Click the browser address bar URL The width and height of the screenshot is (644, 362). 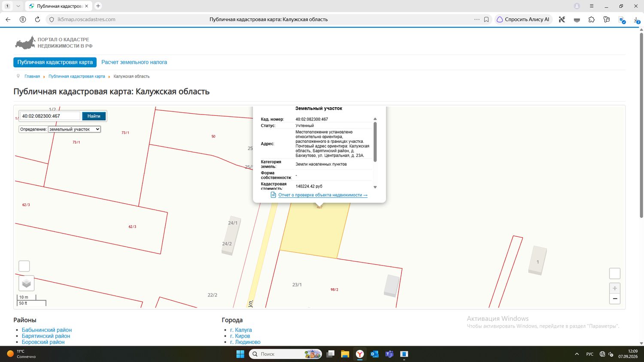[86, 19]
